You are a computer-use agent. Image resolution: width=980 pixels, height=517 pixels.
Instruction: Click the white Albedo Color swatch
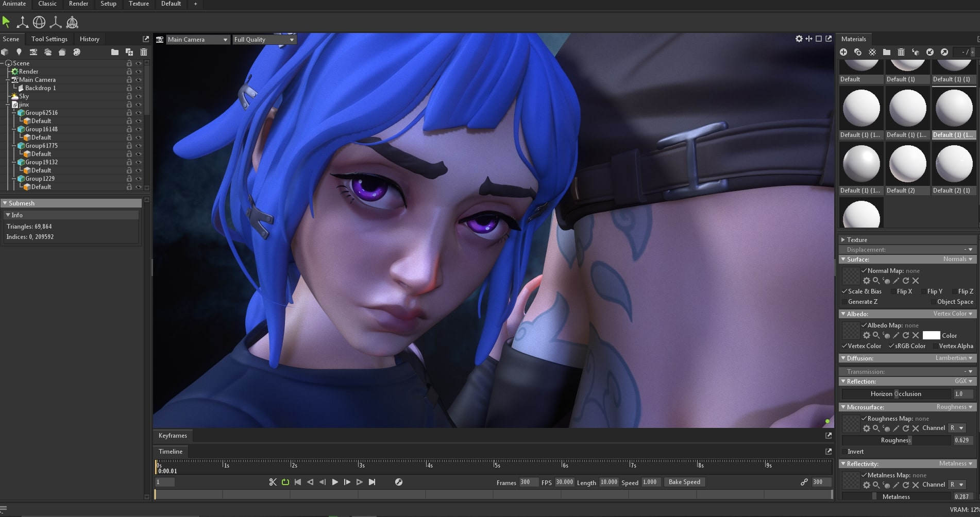931,335
